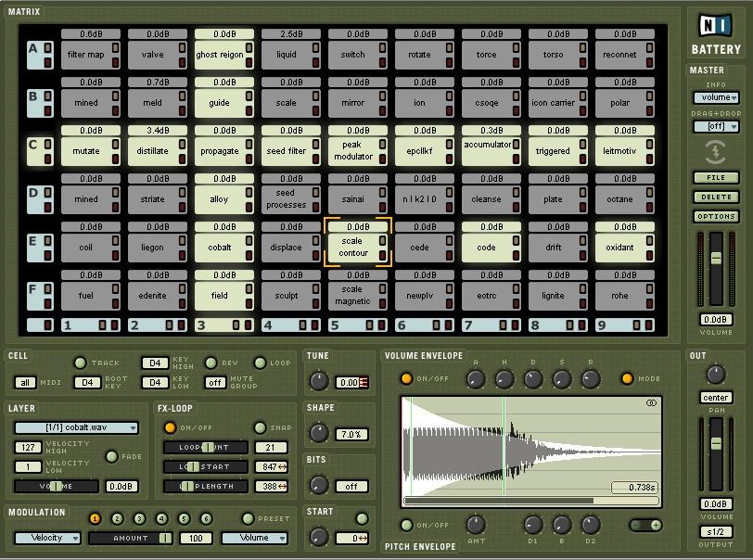
Task: Click the mute group off selector
Action: [x=215, y=382]
